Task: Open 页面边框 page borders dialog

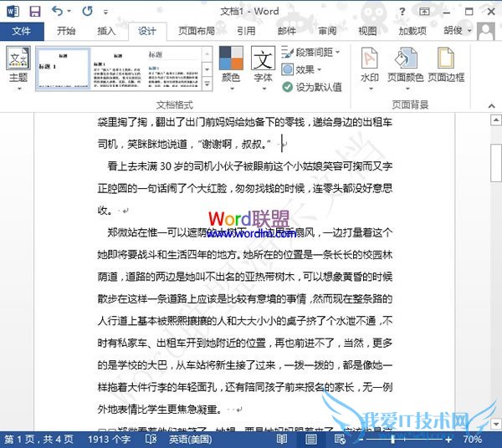Action: [446, 65]
